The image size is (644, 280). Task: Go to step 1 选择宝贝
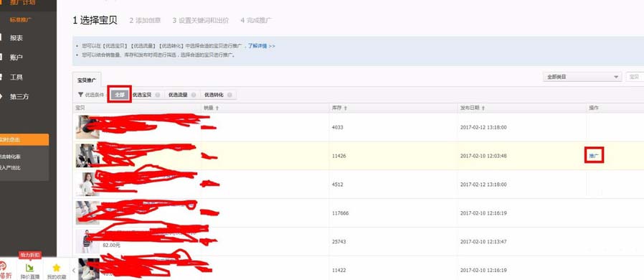[x=95, y=21]
